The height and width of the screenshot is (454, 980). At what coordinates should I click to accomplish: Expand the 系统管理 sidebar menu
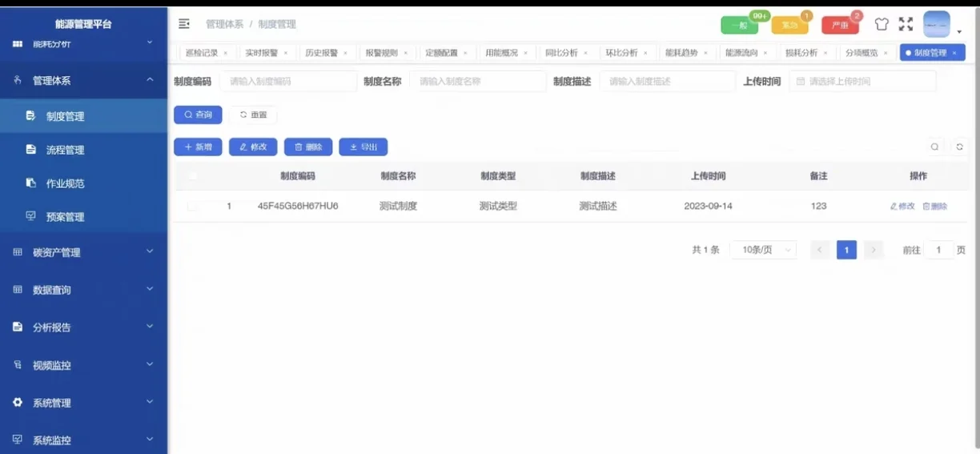click(x=83, y=403)
